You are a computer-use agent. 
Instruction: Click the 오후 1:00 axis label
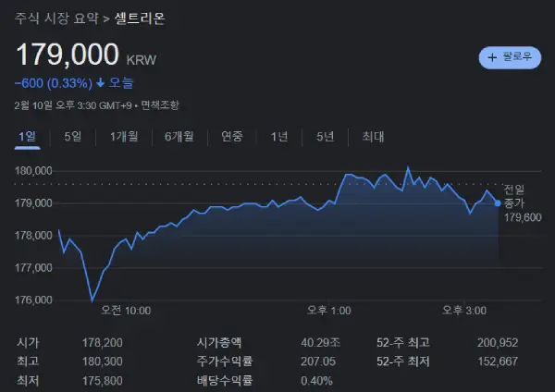click(328, 311)
